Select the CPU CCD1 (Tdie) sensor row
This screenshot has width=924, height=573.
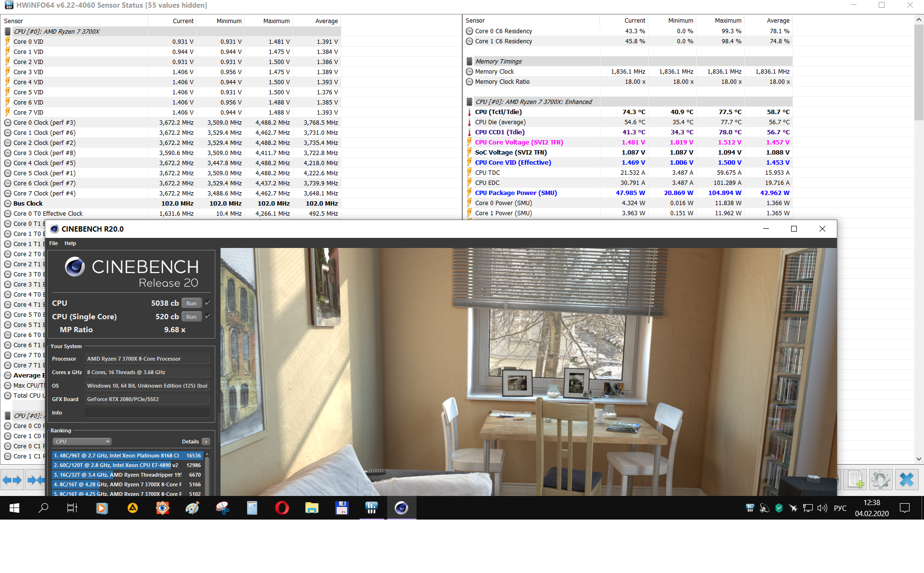click(628, 132)
